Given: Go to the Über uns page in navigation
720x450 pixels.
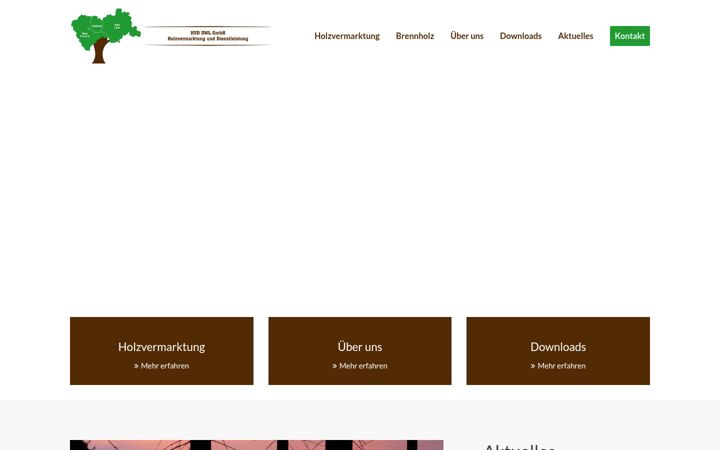Looking at the screenshot, I should click(467, 36).
